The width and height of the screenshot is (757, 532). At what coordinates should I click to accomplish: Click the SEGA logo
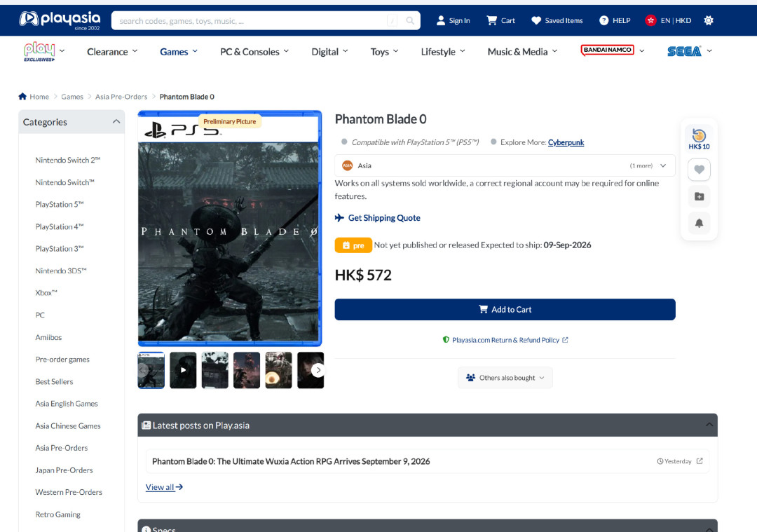click(684, 51)
